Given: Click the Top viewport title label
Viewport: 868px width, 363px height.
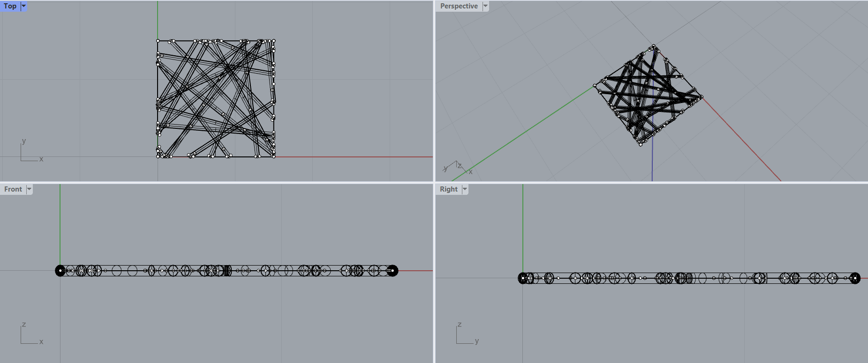Looking at the screenshot, I should click(10, 6).
